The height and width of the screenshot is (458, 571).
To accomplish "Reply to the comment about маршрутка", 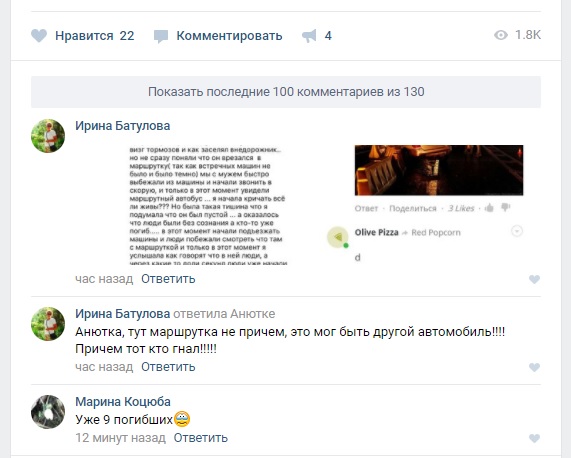I will click(168, 367).
